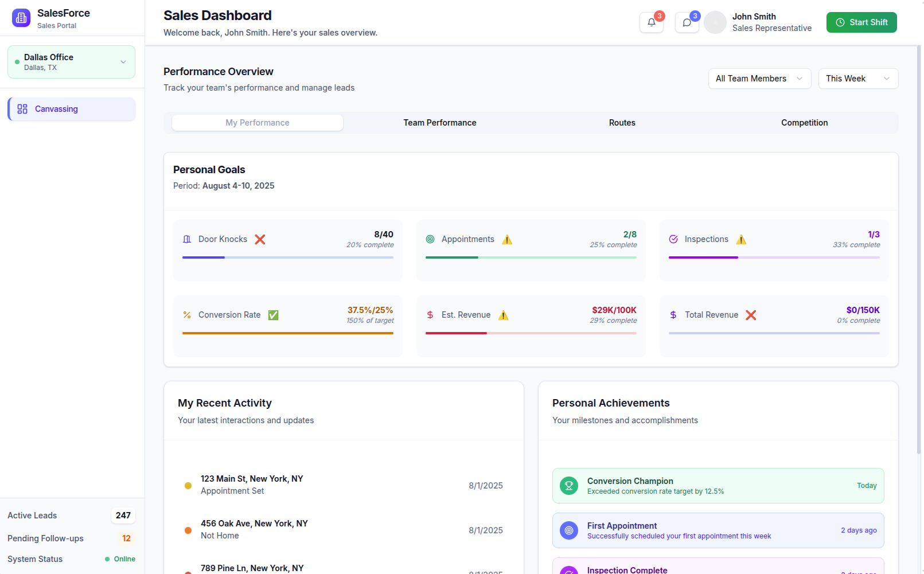Click the Door Knocks red X icon
The width and height of the screenshot is (924, 574).
[260, 239]
